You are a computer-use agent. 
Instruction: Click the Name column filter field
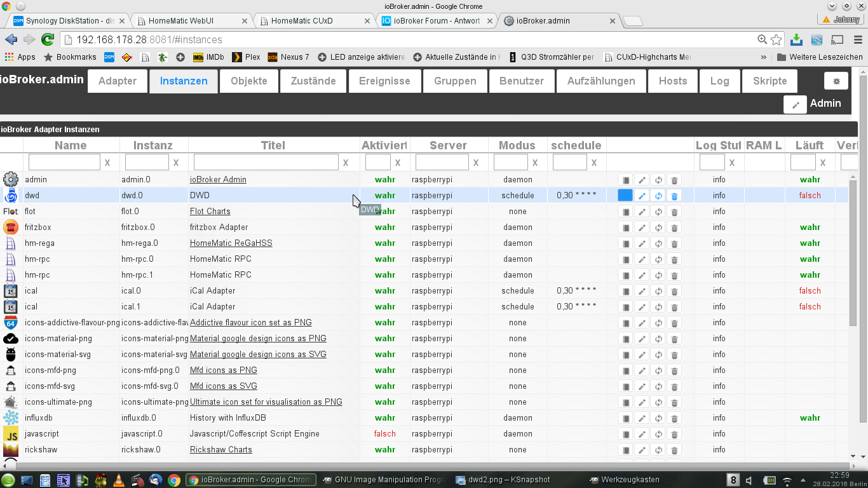pyautogui.click(x=64, y=163)
